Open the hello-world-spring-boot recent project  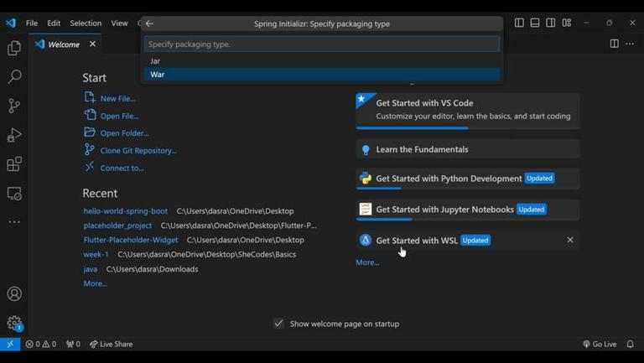(125, 211)
